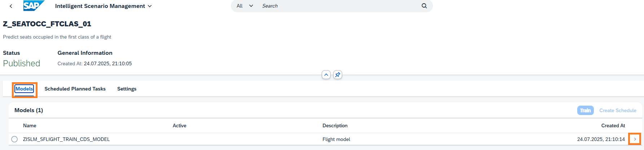Image resolution: width=644 pixels, height=150 pixels.
Task: Open the Scheduled Planned Tasks tab
Action: [x=75, y=89]
